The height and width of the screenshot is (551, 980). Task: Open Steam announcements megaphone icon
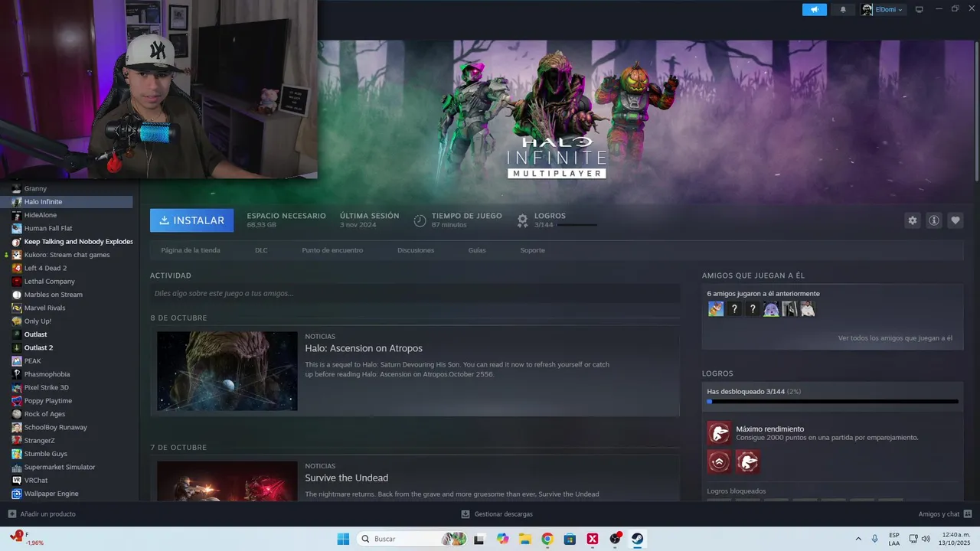815,9
